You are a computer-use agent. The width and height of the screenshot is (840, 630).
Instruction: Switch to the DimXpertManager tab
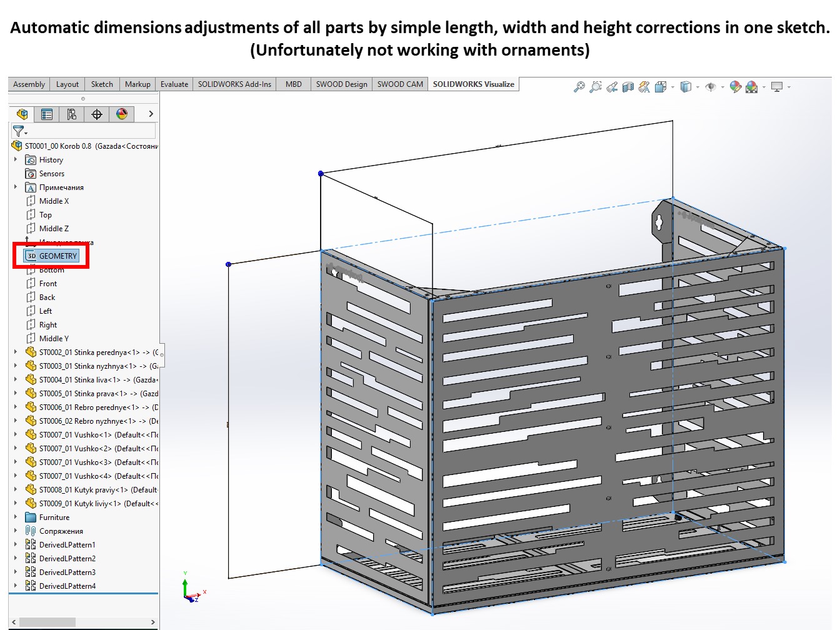pos(97,114)
